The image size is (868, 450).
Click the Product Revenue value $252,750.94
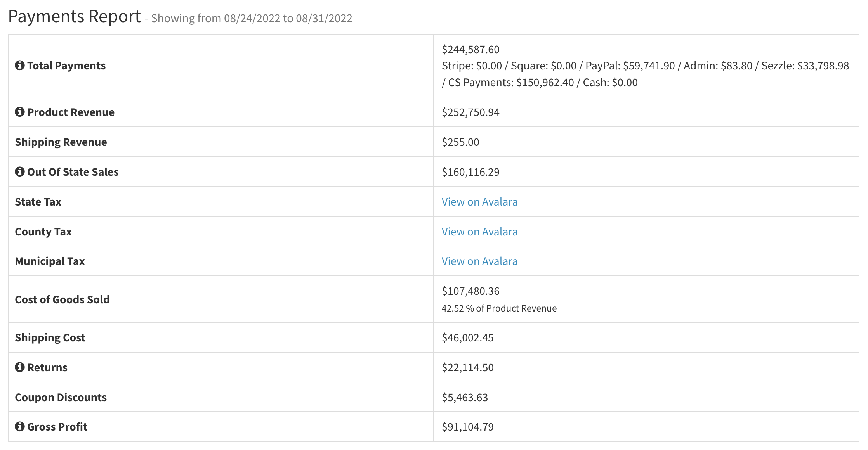click(x=470, y=112)
